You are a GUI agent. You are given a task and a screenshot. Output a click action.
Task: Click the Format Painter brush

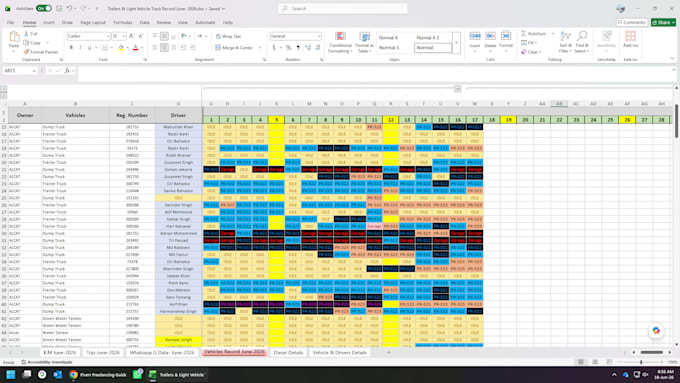(26, 52)
